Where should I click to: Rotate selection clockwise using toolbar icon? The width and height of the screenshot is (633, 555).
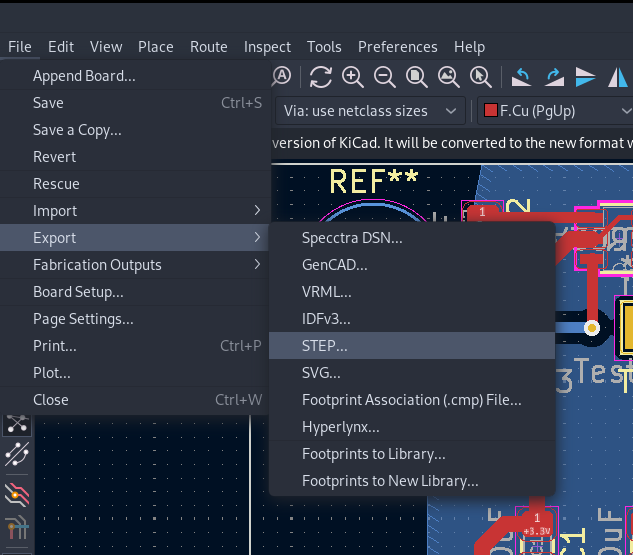[553, 76]
